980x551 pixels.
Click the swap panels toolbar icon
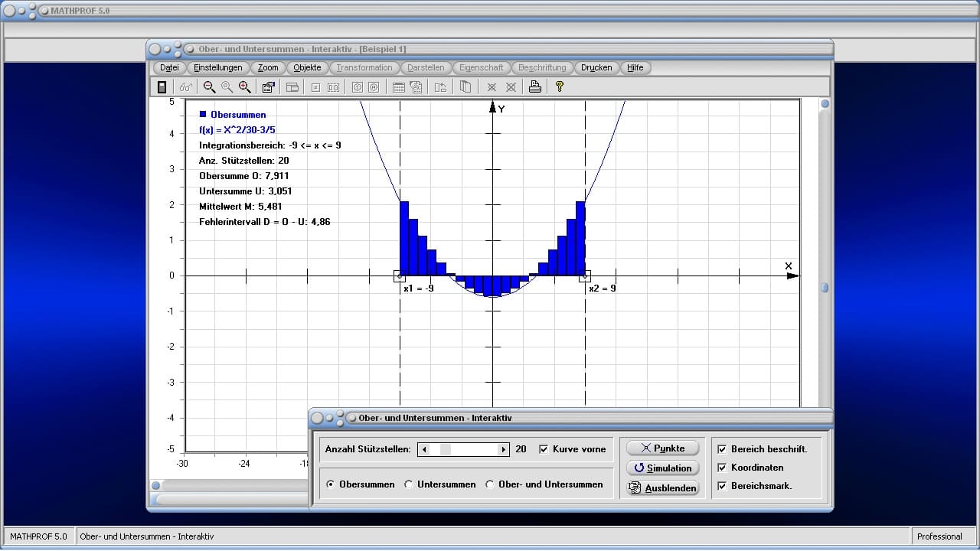(x=440, y=87)
